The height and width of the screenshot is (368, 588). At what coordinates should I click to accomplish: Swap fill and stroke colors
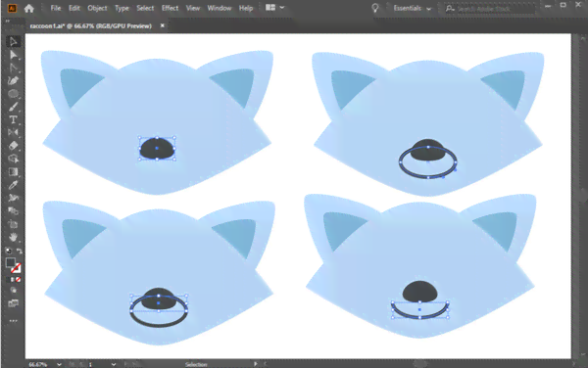pyautogui.click(x=19, y=251)
